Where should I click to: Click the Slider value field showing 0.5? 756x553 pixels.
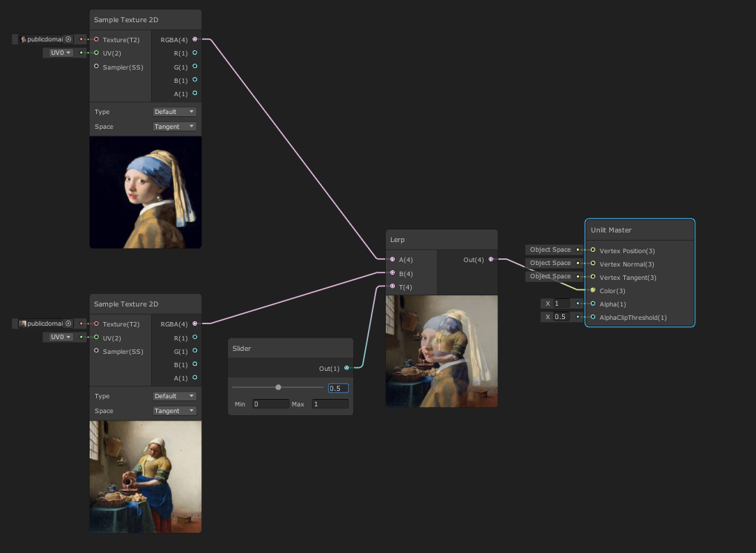(x=338, y=388)
